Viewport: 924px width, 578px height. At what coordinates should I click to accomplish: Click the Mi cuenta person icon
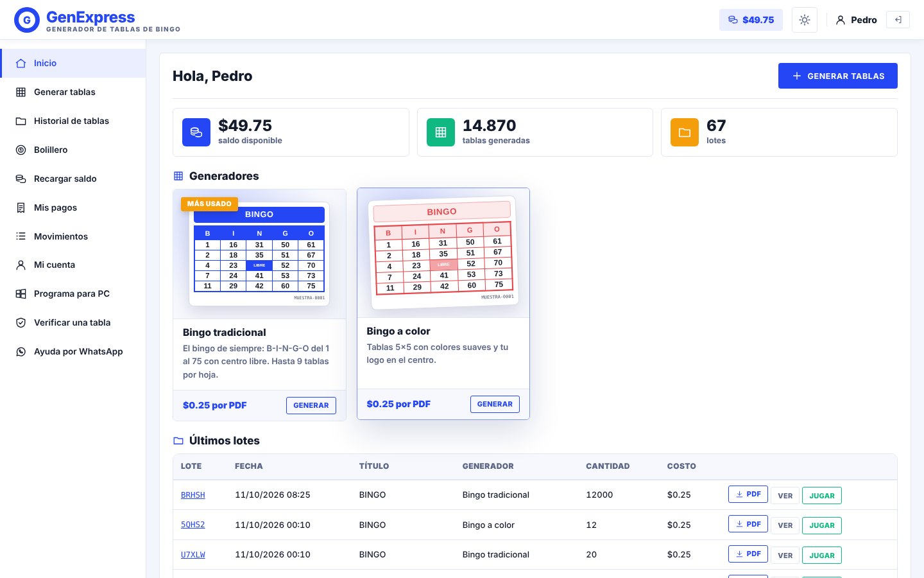pos(21,265)
